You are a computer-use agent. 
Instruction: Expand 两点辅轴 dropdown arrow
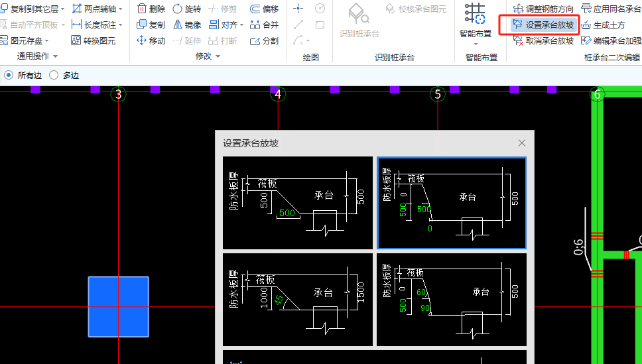point(121,9)
